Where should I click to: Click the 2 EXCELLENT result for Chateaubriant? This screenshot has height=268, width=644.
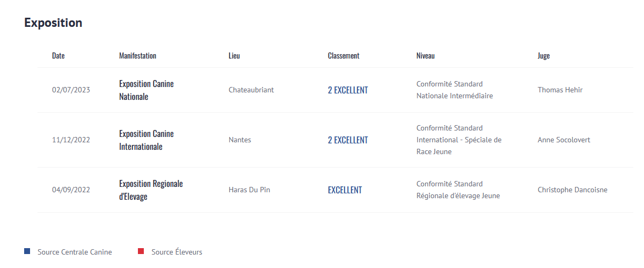pos(348,90)
